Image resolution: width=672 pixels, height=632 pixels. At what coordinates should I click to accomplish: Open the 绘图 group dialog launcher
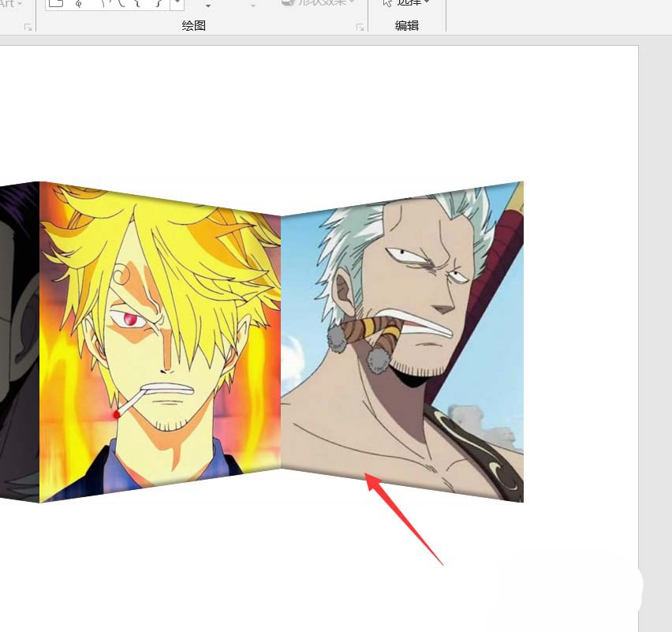point(360,28)
